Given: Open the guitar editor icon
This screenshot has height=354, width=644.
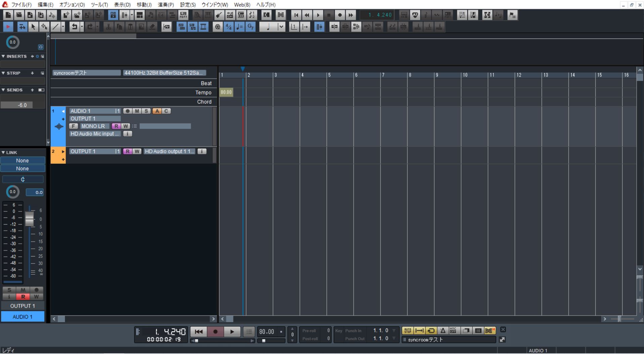Looking at the screenshot, I should click(x=219, y=15).
